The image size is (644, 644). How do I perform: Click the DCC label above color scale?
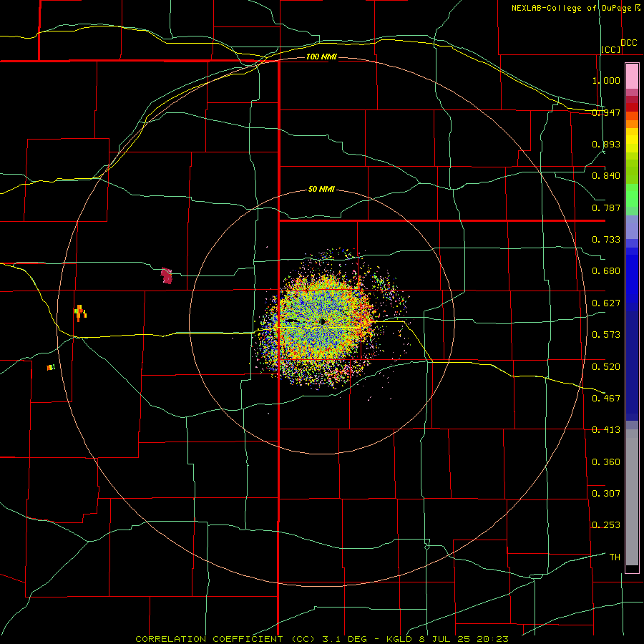click(629, 43)
